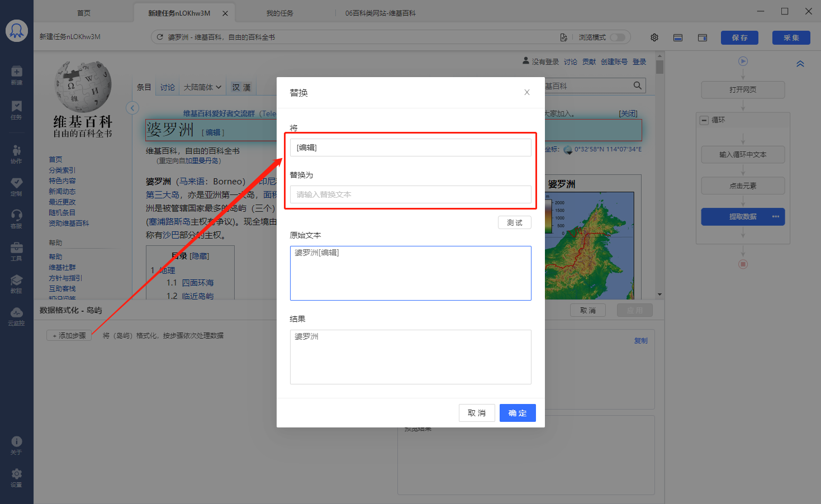
Task: Open the 任务 sidebar icon
Action: (17, 110)
